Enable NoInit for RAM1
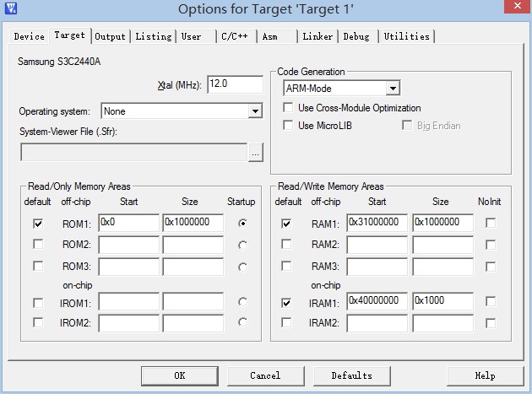 click(x=491, y=223)
